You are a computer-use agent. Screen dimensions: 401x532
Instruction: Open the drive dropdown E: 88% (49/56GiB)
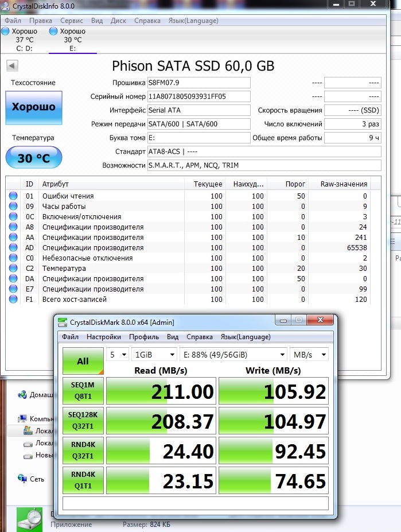(233, 355)
